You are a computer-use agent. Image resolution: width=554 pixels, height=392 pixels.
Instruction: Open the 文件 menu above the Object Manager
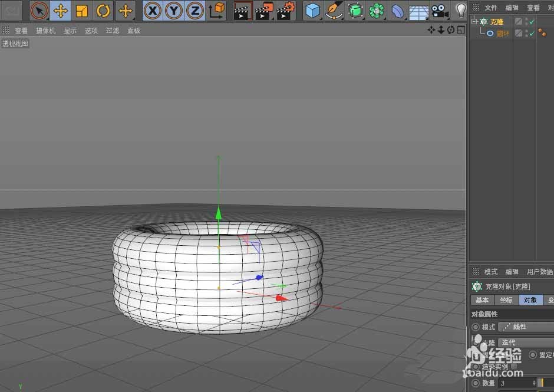[490, 8]
